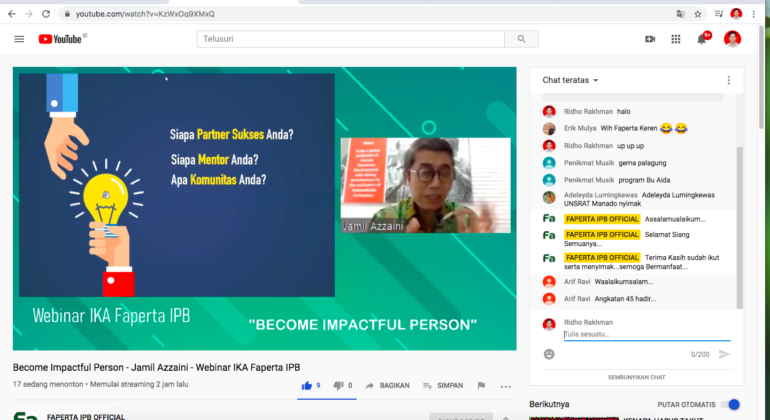Open the media control icon in Chrome toolbar
Image resolution: width=770 pixels, height=420 pixels.
point(719,14)
